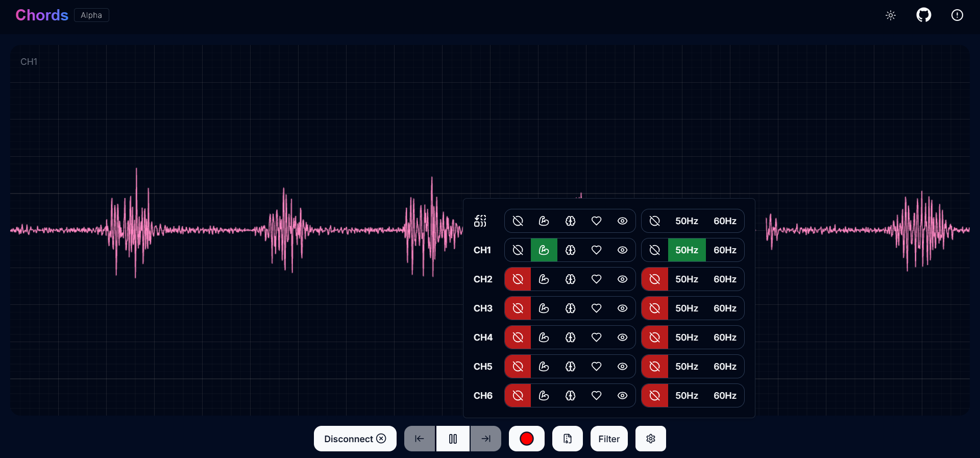980x458 pixels.
Task: Select EOG eye filter for CH4
Action: pyautogui.click(x=623, y=338)
